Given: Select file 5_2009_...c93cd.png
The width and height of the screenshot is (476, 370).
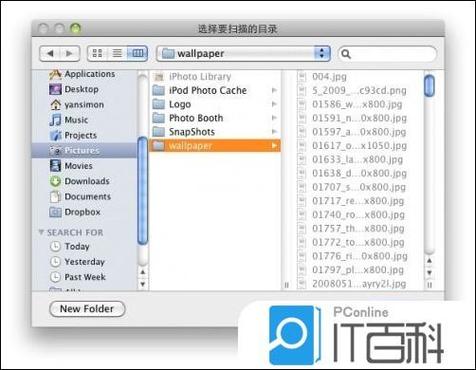Looking at the screenshot, I should [359, 90].
